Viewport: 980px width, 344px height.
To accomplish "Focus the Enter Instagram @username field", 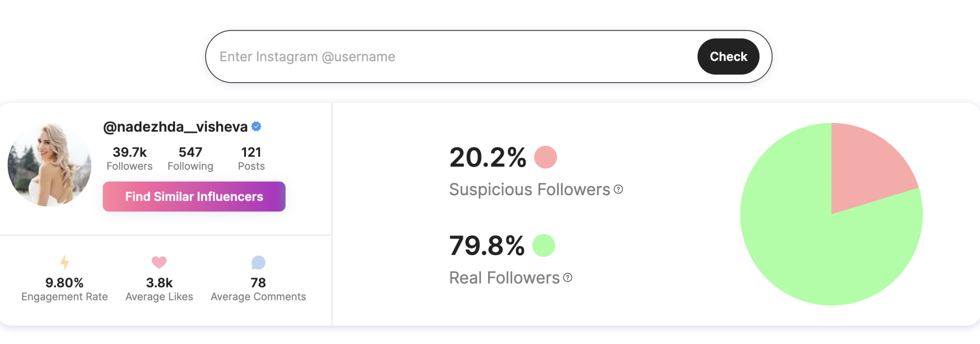I will 450,56.
